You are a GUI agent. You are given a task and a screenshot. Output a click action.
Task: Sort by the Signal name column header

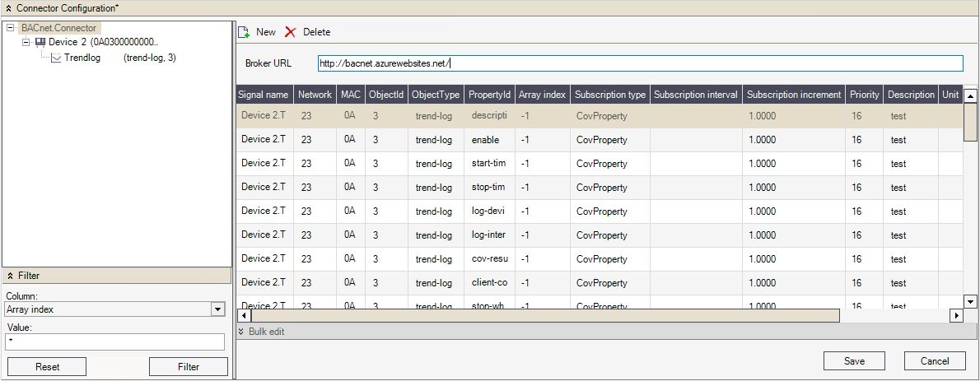(264, 95)
